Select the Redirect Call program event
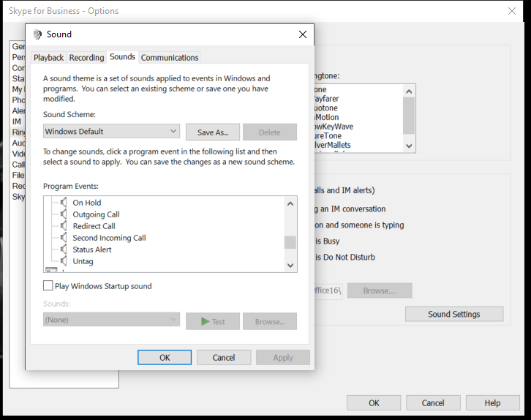The width and height of the screenshot is (531, 420). pyautogui.click(x=94, y=226)
